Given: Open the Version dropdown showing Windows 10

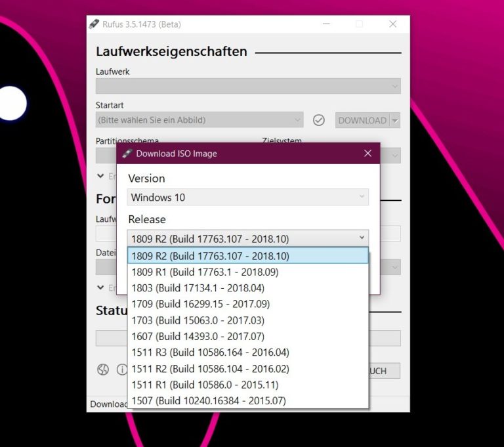Looking at the screenshot, I should (248, 197).
